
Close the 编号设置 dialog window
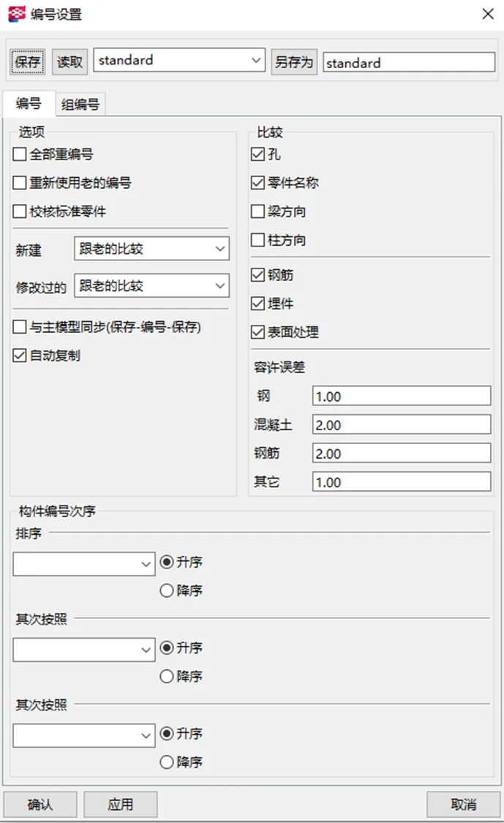pos(487,13)
